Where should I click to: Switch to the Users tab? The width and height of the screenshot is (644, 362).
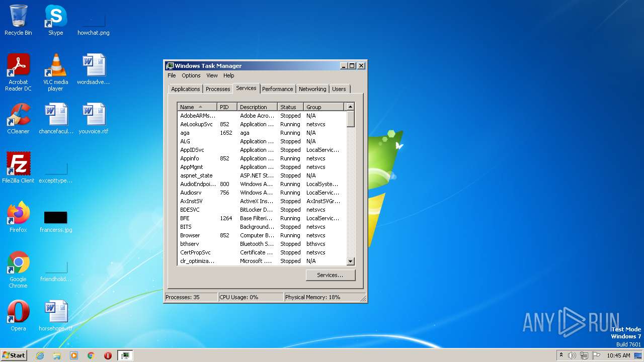[339, 89]
